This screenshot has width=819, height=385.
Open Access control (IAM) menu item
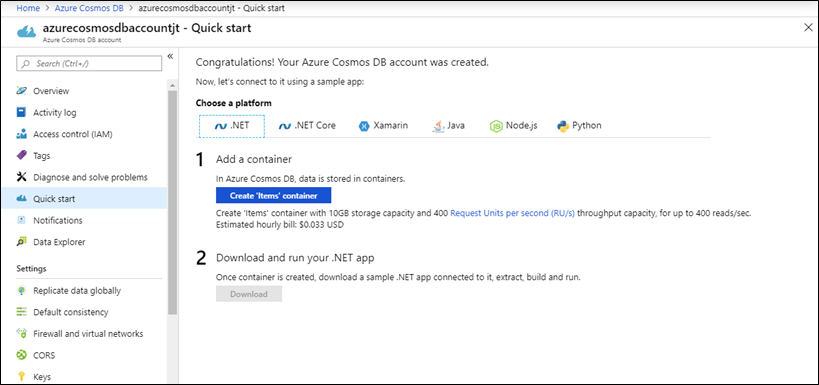tap(84, 134)
